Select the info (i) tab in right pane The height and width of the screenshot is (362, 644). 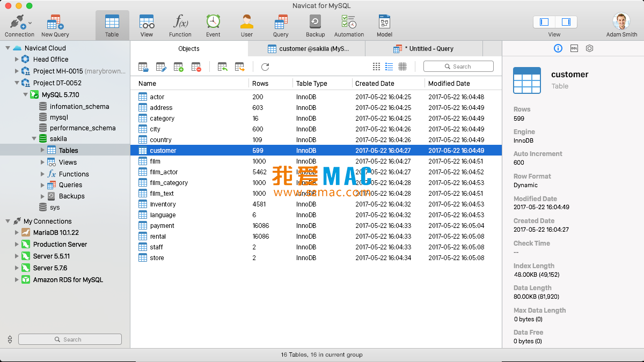558,48
